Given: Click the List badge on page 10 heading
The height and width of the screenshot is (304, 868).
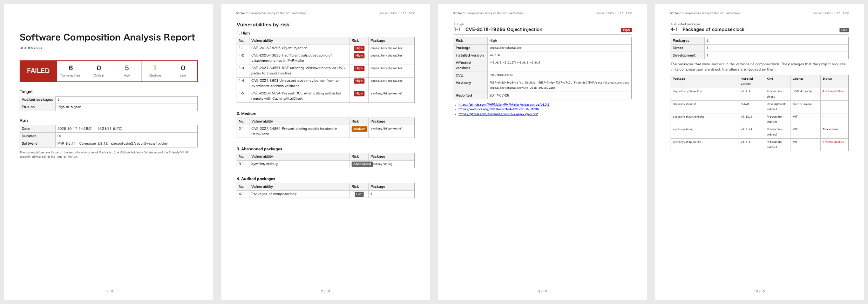Looking at the screenshot, I should pos(844,30).
